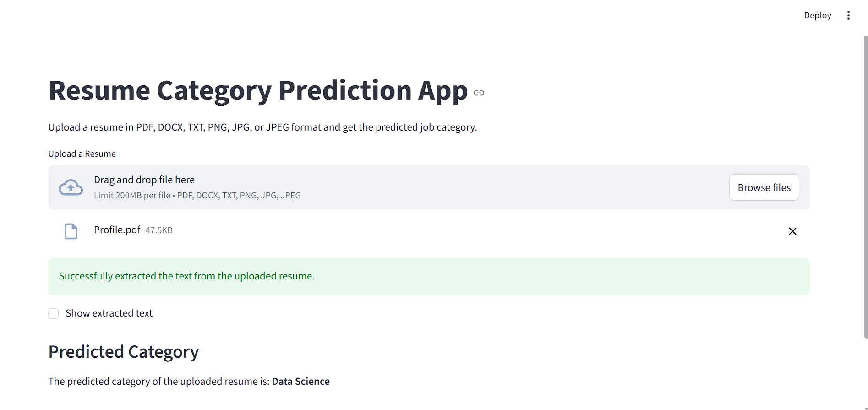The width and height of the screenshot is (868, 410).
Task: Select the Profile.pdf file name
Action: [x=117, y=230]
